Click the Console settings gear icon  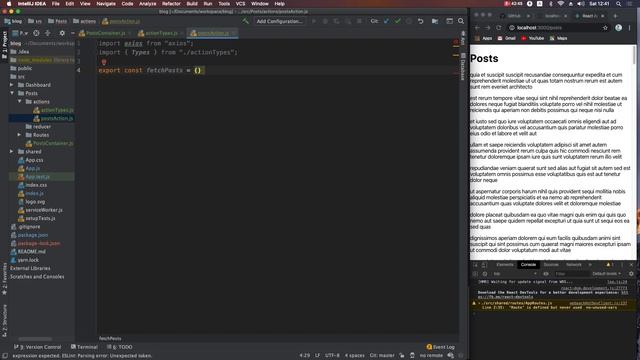[631, 274]
